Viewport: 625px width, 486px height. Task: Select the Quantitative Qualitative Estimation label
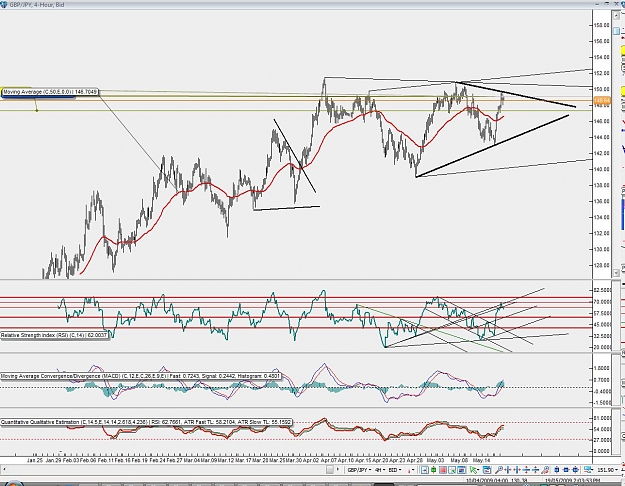pos(146,422)
